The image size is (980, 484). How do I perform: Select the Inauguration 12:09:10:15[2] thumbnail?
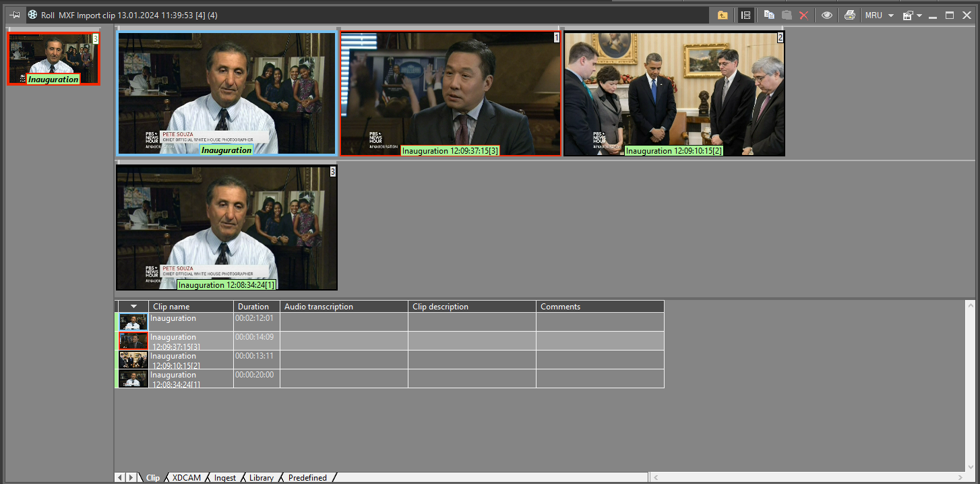pyautogui.click(x=674, y=94)
